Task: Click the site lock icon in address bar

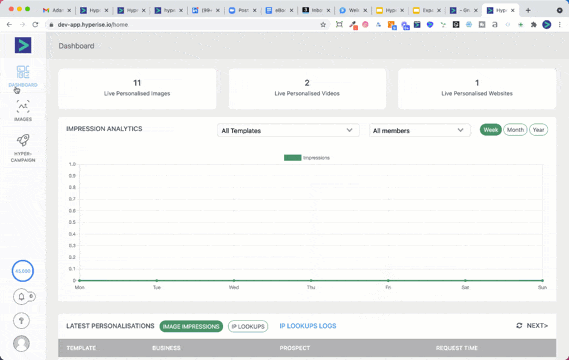Action: 51,25
